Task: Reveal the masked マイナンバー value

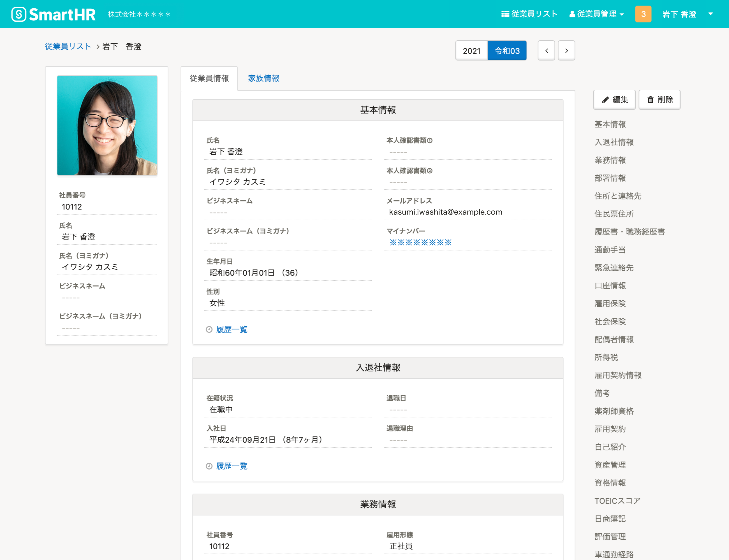Action: pyautogui.click(x=420, y=242)
